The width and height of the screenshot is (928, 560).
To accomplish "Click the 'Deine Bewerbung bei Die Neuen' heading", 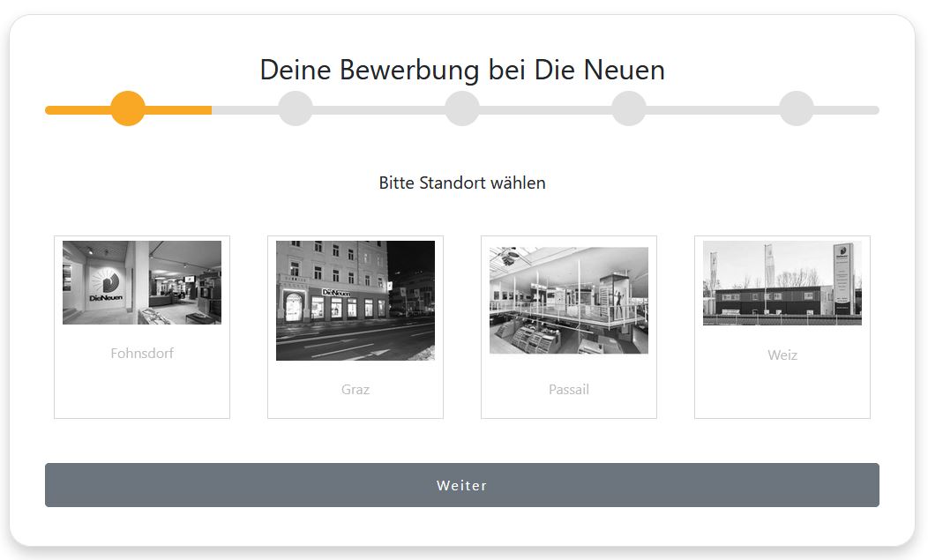I will point(462,70).
